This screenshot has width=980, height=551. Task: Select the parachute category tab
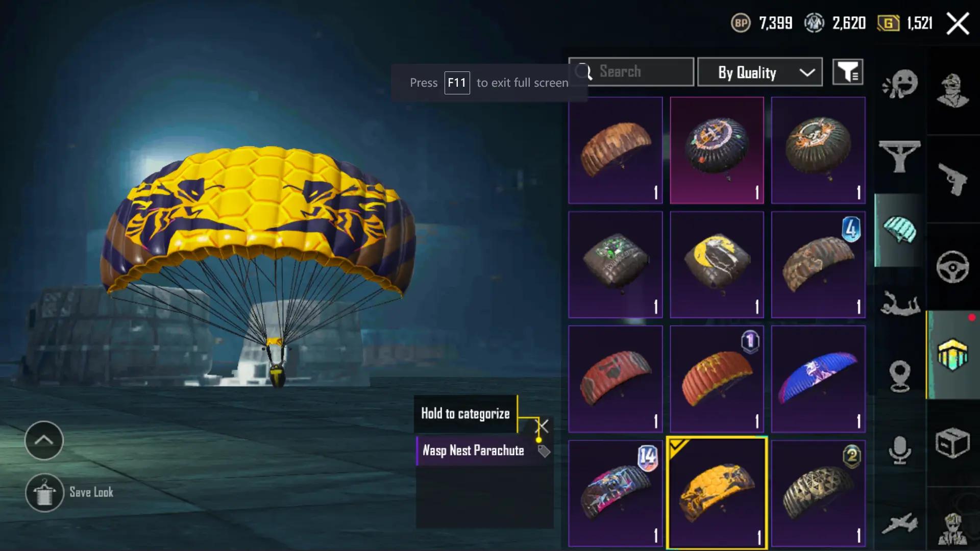pos(900,230)
